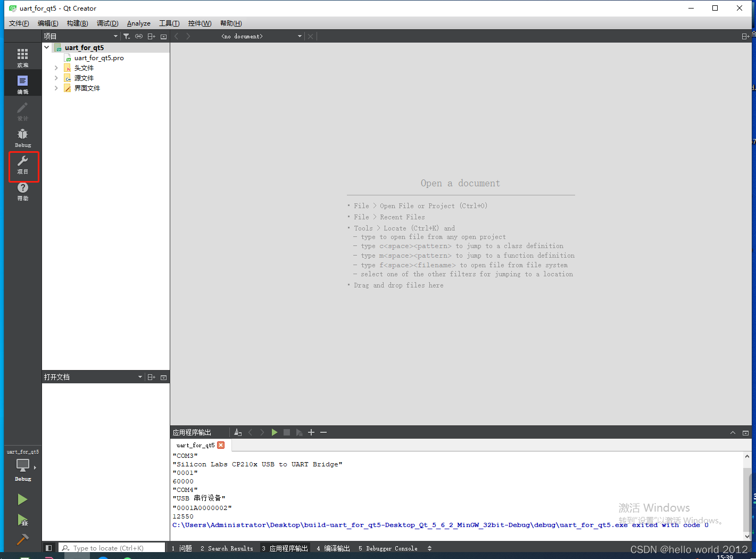Click the output pane scrollbar down arrow
This screenshot has width=756, height=559.
point(747,537)
